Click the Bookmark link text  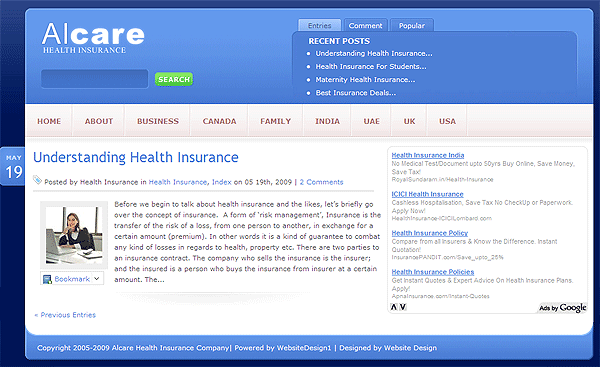point(72,279)
